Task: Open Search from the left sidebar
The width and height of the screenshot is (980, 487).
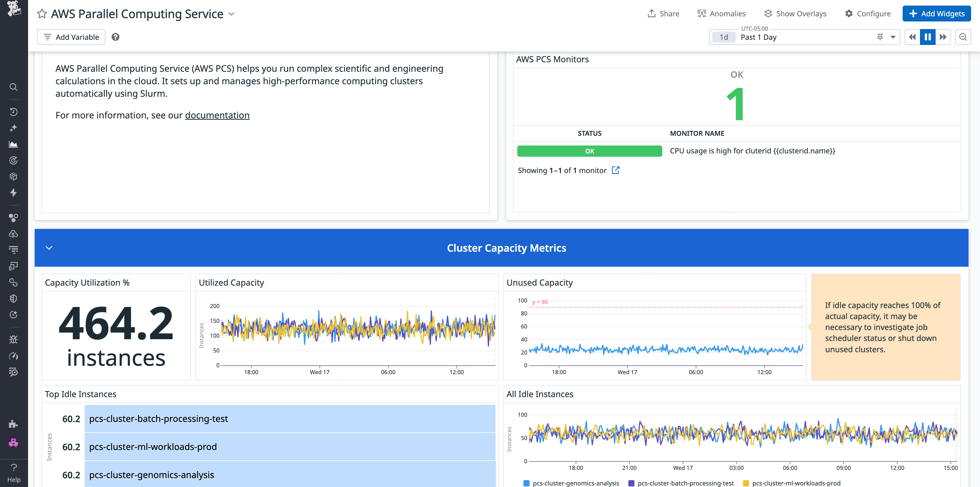Action: point(13,87)
